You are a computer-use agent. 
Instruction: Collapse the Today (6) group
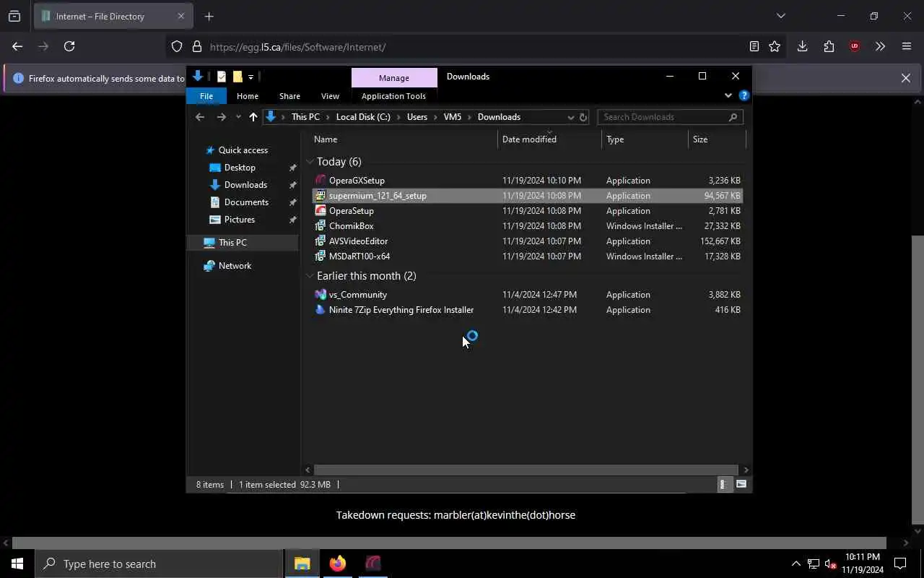coord(310,162)
